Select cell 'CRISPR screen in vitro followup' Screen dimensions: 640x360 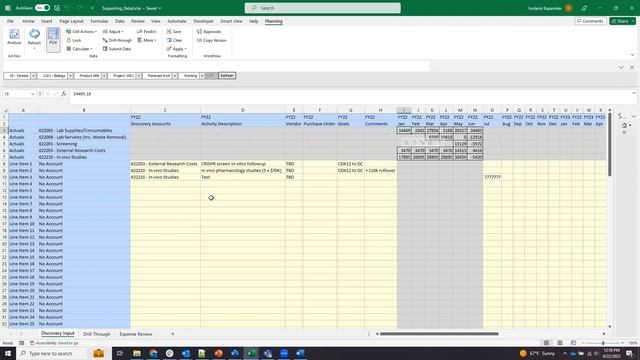click(x=242, y=164)
